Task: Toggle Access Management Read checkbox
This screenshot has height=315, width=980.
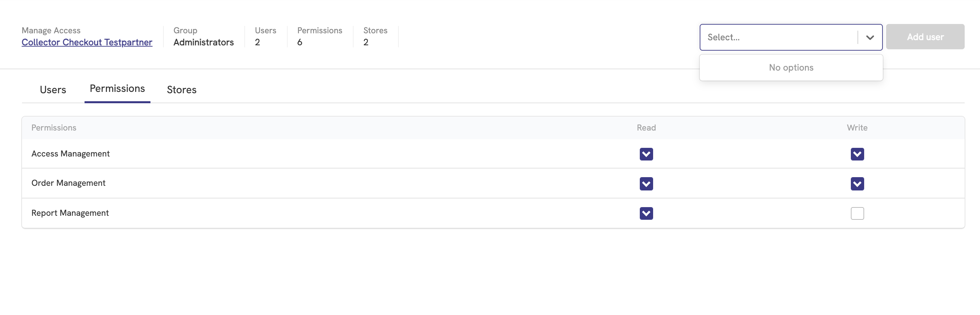Action: pos(646,154)
